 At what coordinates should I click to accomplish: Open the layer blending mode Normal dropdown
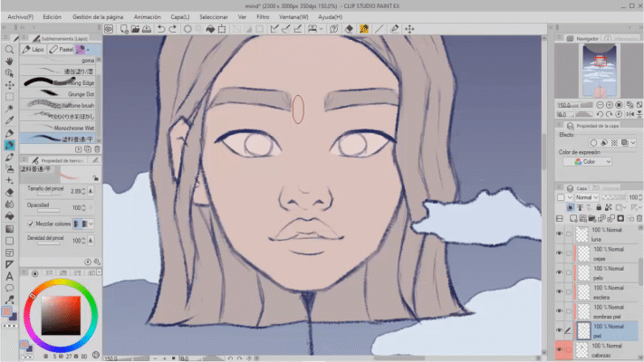[x=586, y=196]
